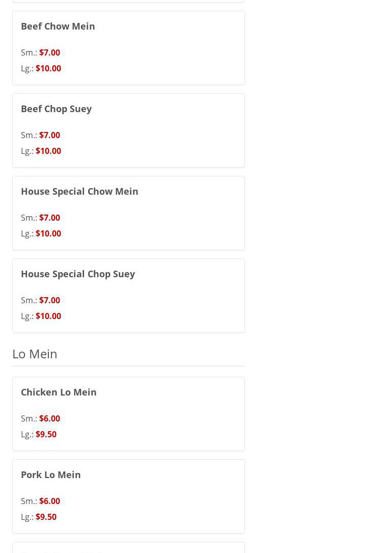The height and width of the screenshot is (553, 392).
Task: Pick large Pork Lo Mein $9.50 price
Action: [x=46, y=517]
